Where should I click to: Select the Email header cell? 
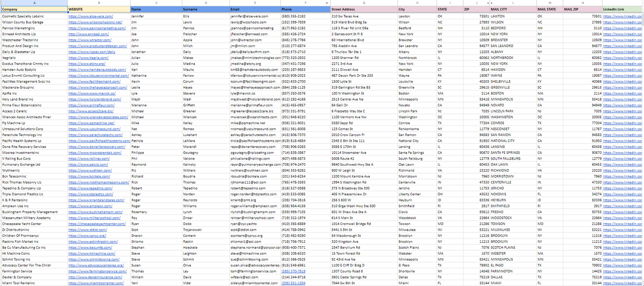click(255, 9)
